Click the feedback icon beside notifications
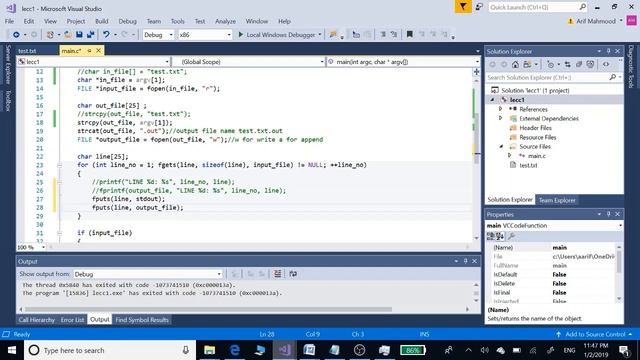Viewport: 640px width, 360px height. [x=479, y=7]
